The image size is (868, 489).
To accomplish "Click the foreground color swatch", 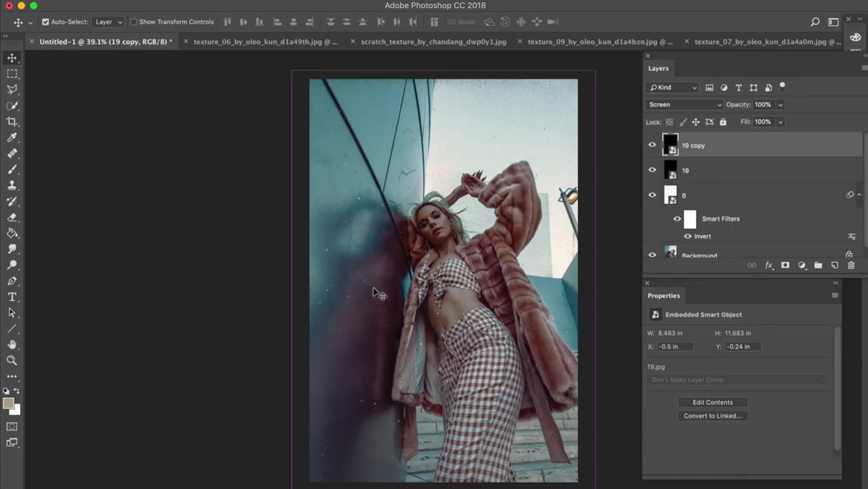I will pyautogui.click(x=8, y=403).
